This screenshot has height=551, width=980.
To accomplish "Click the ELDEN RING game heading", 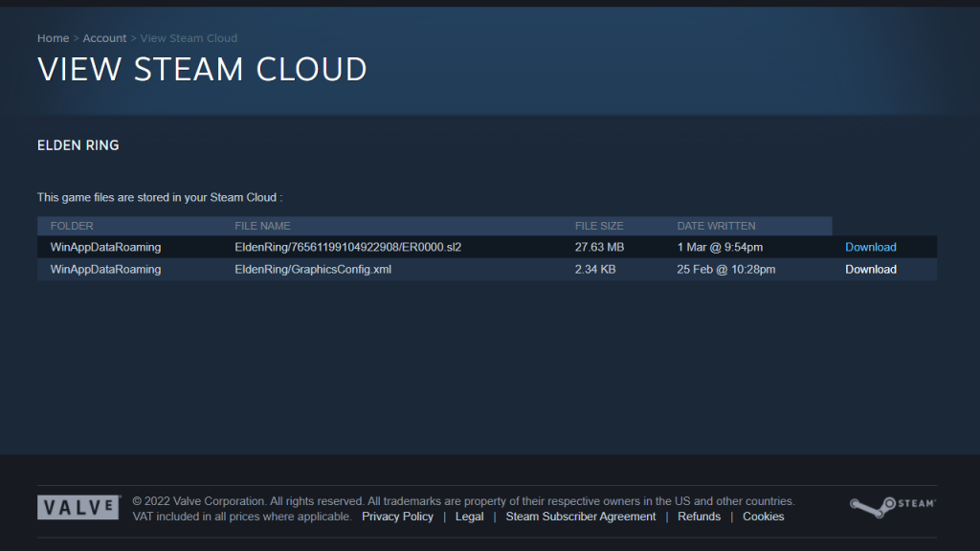I will (x=78, y=145).
